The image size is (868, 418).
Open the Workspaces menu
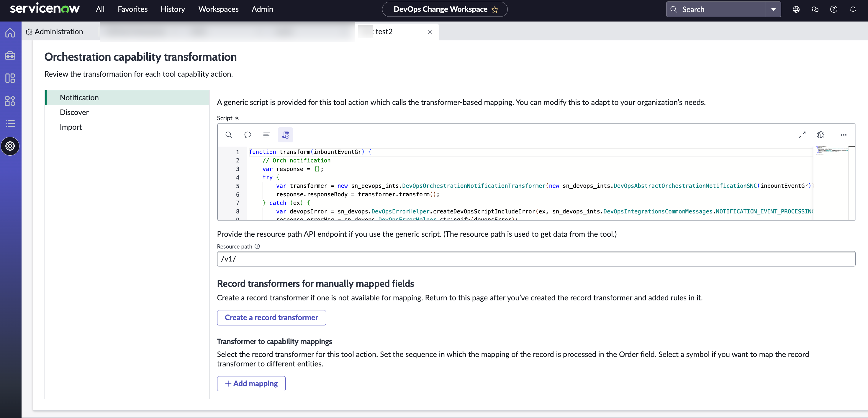click(x=218, y=9)
